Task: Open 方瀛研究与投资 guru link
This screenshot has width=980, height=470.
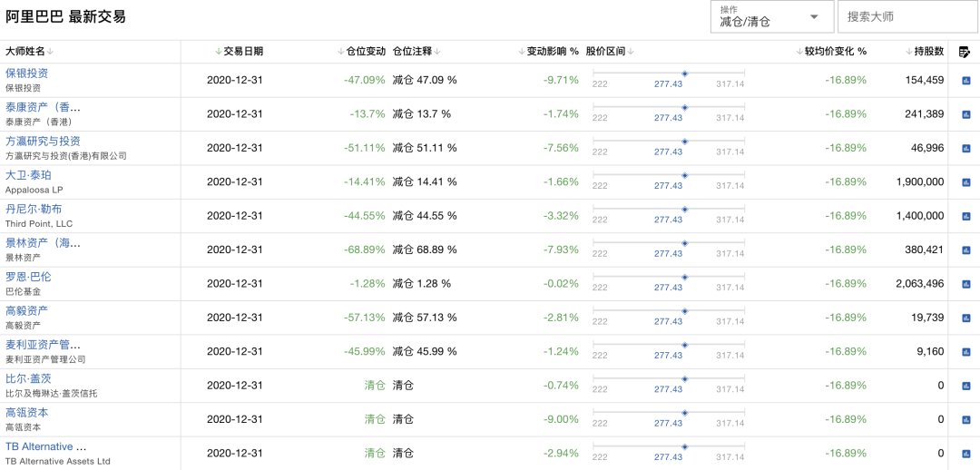Action: point(44,142)
